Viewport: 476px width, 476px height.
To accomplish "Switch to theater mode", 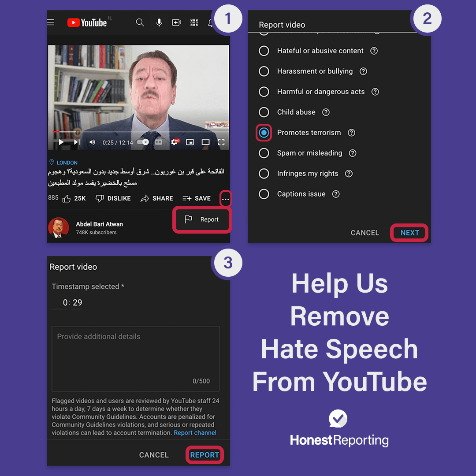I will pyautogui.click(x=205, y=142).
